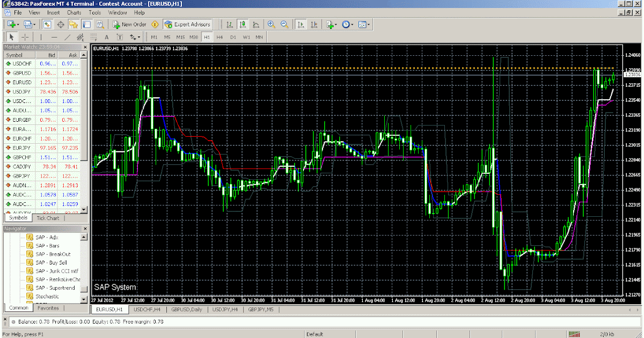
Task: Select the Vertical Line tool
Action: (41, 37)
